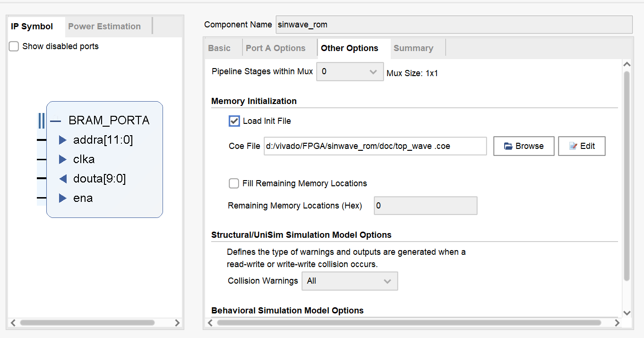
Task: Enable Fill Remaining Memory Locations
Action: [234, 183]
